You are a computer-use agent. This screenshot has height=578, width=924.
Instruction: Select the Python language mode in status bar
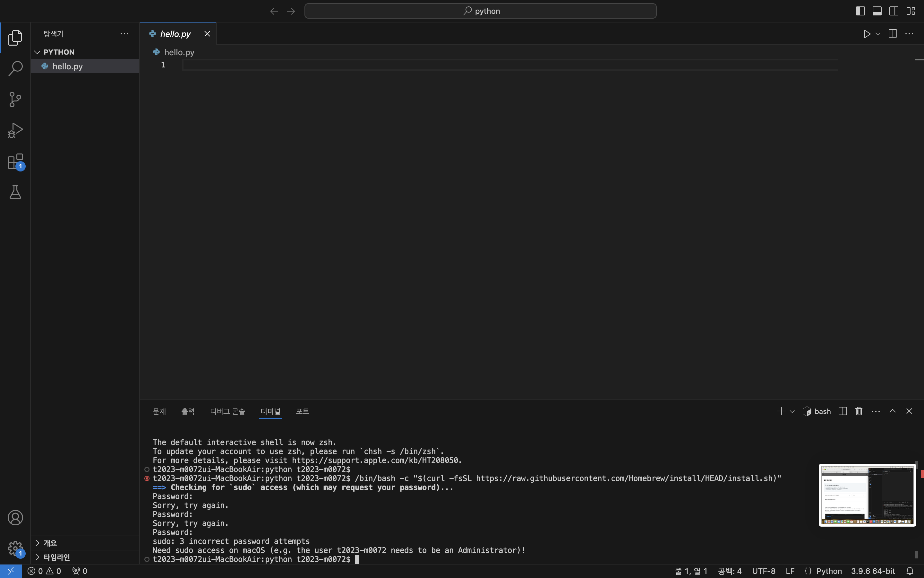click(829, 571)
